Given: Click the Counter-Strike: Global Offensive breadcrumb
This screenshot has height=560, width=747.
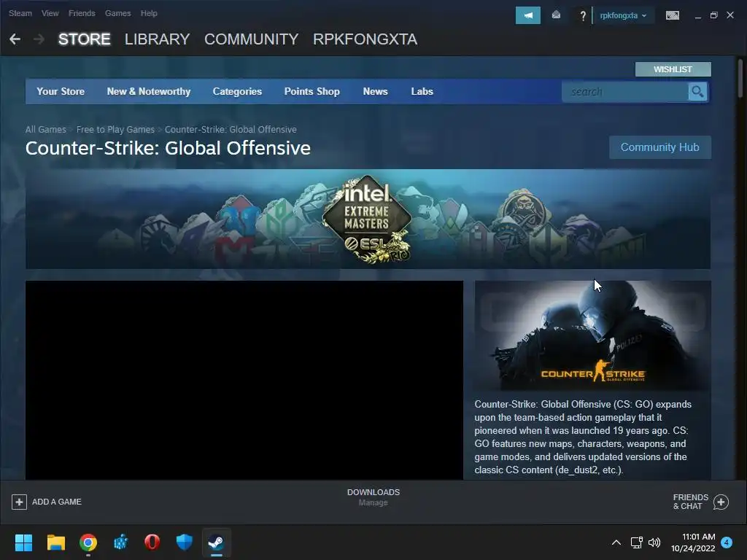Looking at the screenshot, I should coord(231,130).
